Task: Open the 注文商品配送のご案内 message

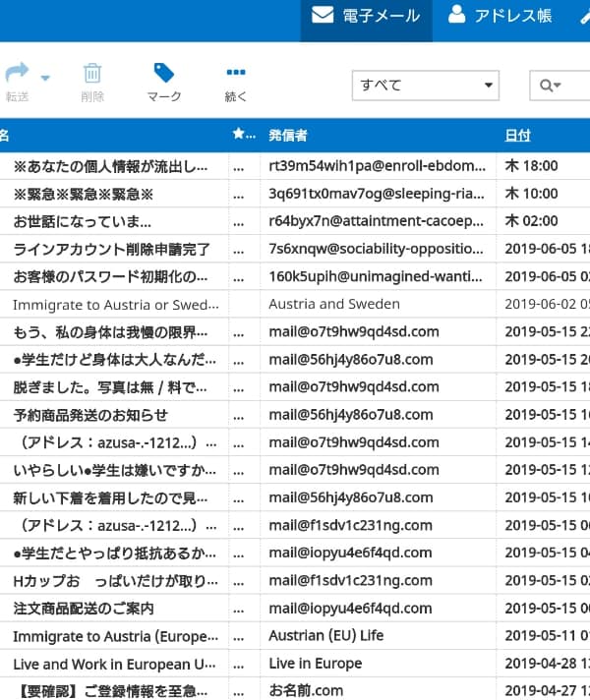Action: pyautogui.click(x=84, y=609)
